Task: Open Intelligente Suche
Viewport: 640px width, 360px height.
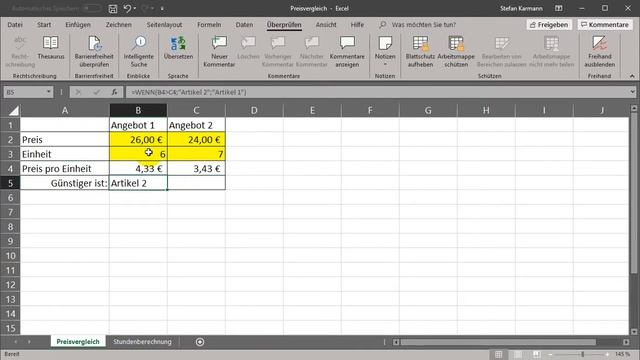Action: pos(139,51)
